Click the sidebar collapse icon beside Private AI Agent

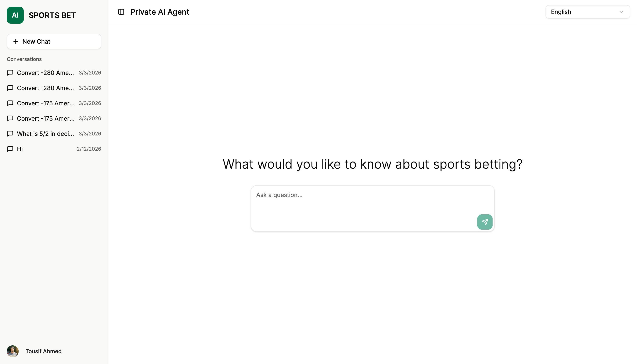(121, 12)
